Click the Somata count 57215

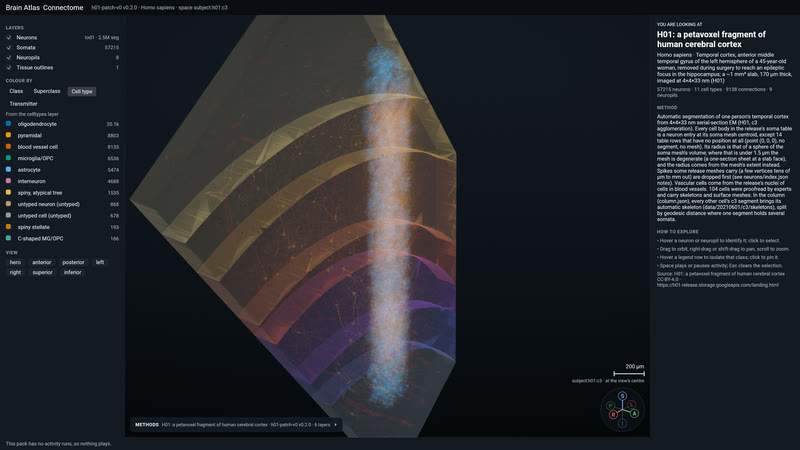point(112,47)
